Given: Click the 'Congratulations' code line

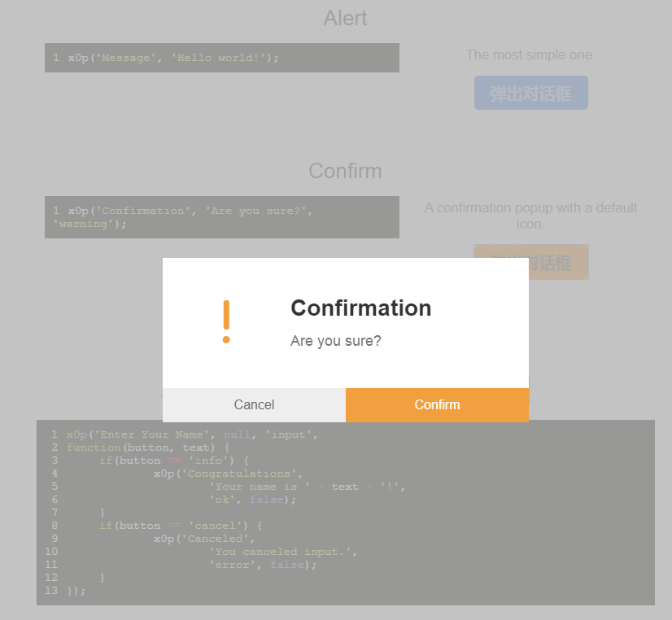Looking at the screenshot, I should [x=229, y=474].
